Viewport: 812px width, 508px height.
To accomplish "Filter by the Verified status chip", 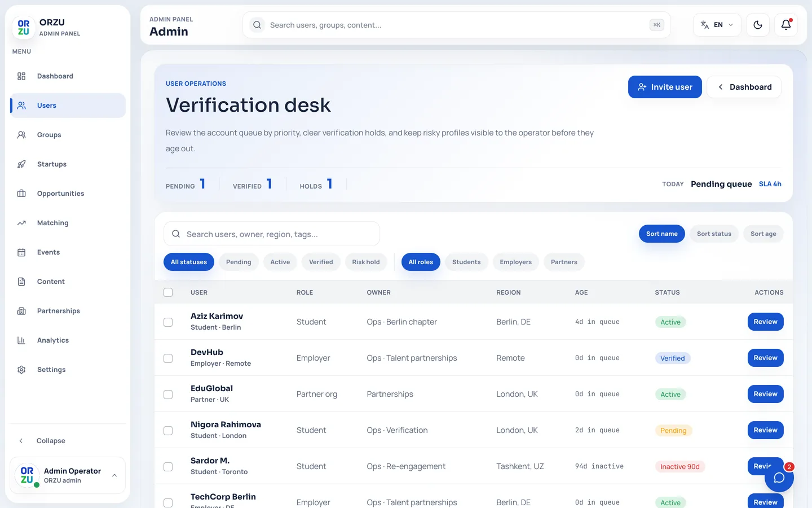I will [x=321, y=262].
